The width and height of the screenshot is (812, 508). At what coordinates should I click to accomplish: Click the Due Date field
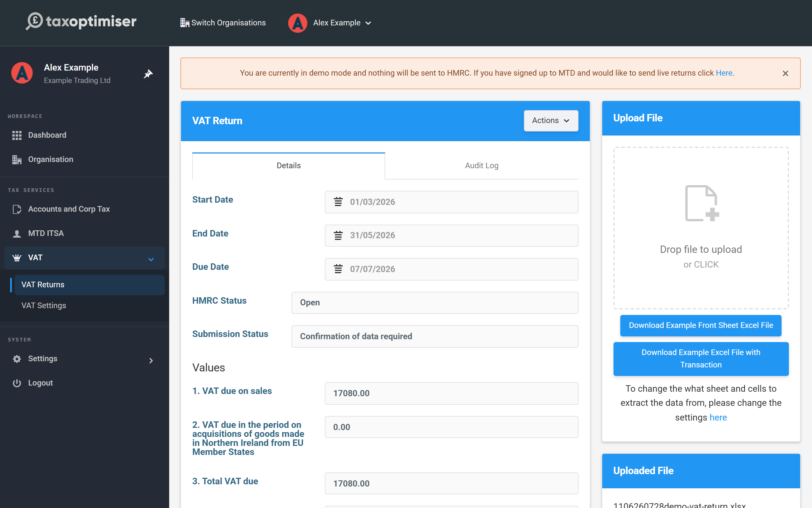(451, 269)
